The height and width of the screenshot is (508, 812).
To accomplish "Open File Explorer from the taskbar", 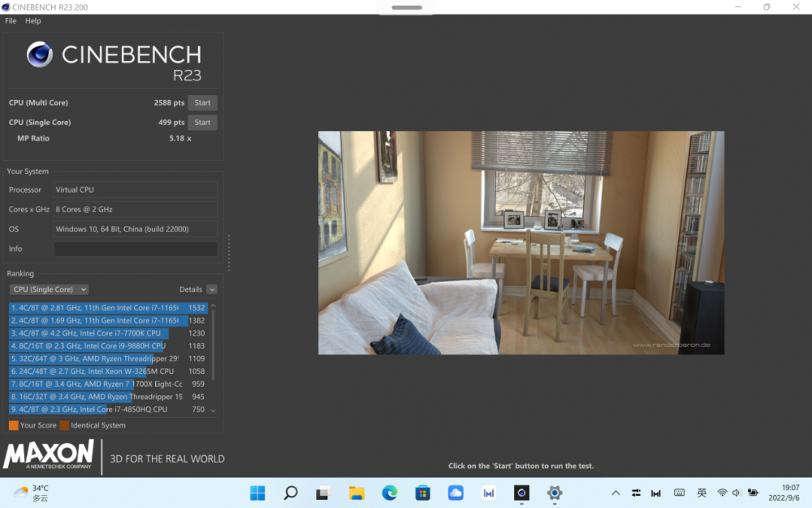I will click(x=356, y=493).
